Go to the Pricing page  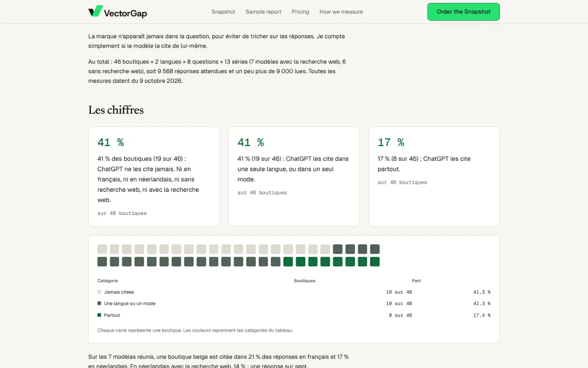click(300, 12)
